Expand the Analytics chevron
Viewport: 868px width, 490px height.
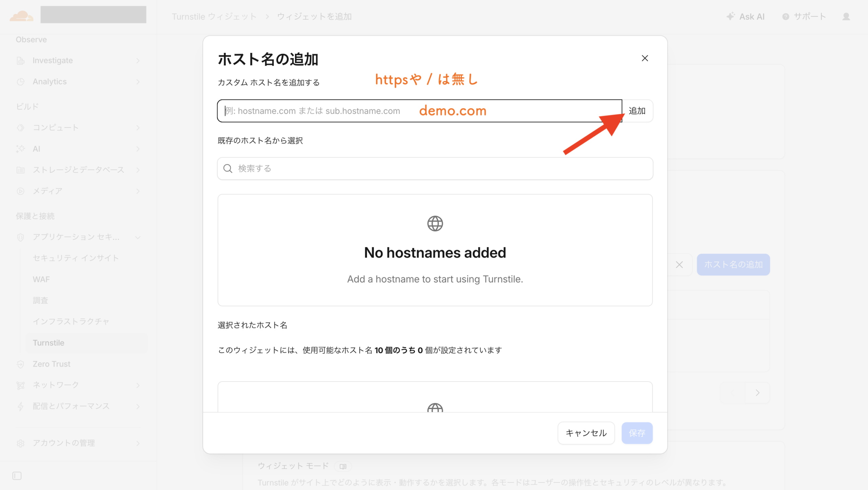138,82
